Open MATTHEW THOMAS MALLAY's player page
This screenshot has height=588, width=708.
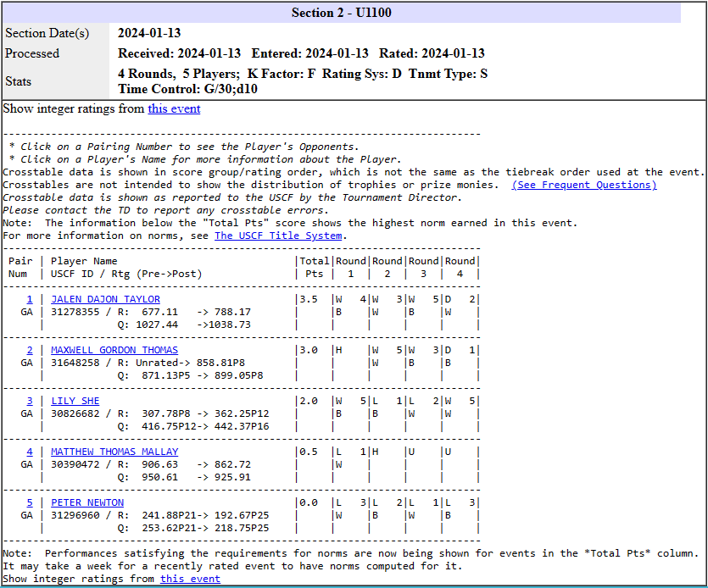pyautogui.click(x=114, y=452)
